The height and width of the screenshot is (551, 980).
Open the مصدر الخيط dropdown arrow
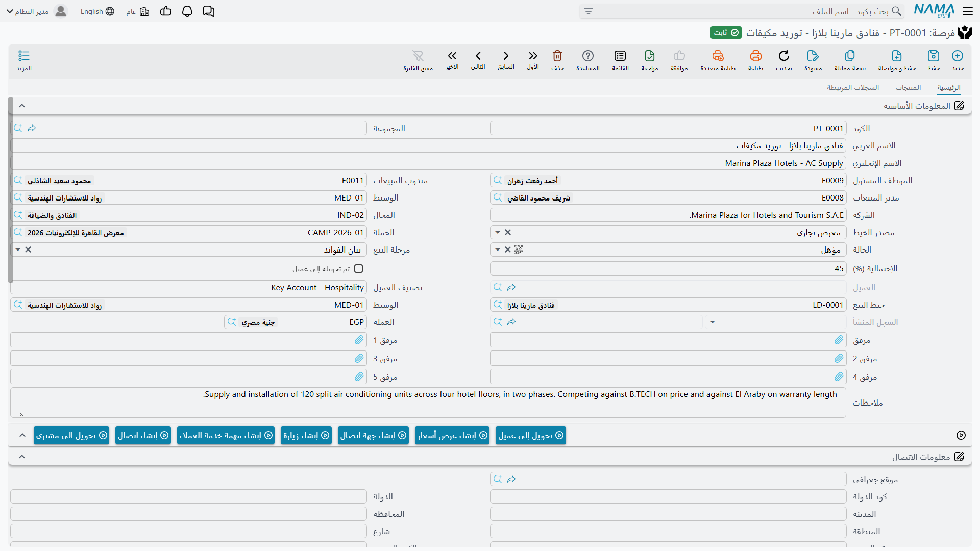point(498,232)
